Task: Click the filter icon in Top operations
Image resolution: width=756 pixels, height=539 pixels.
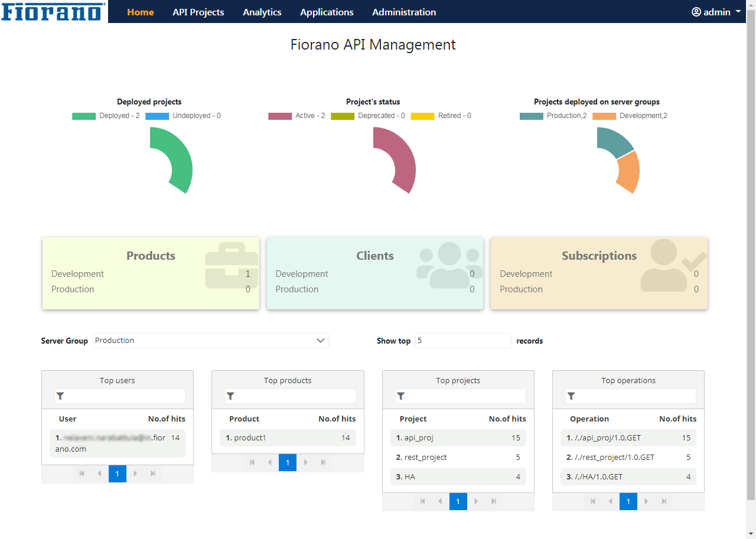Action: (571, 396)
